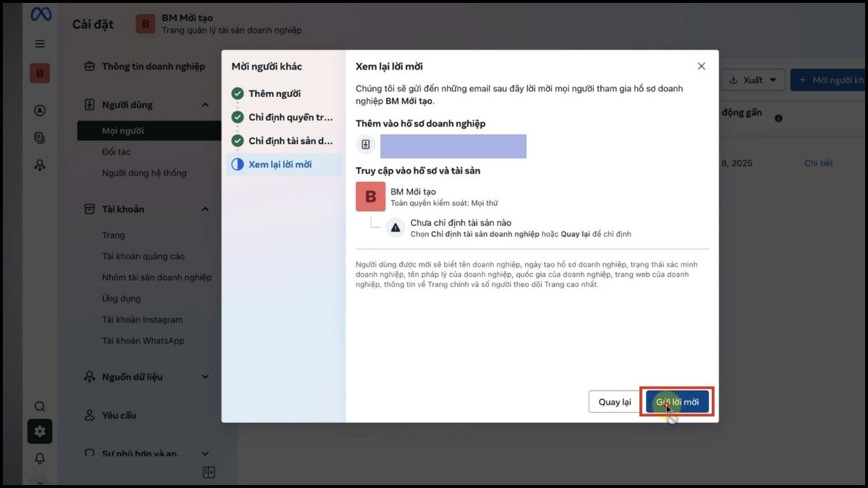Click the collapse sidebar panel icon
Viewport: 868px width, 488px height.
tap(208, 473)
